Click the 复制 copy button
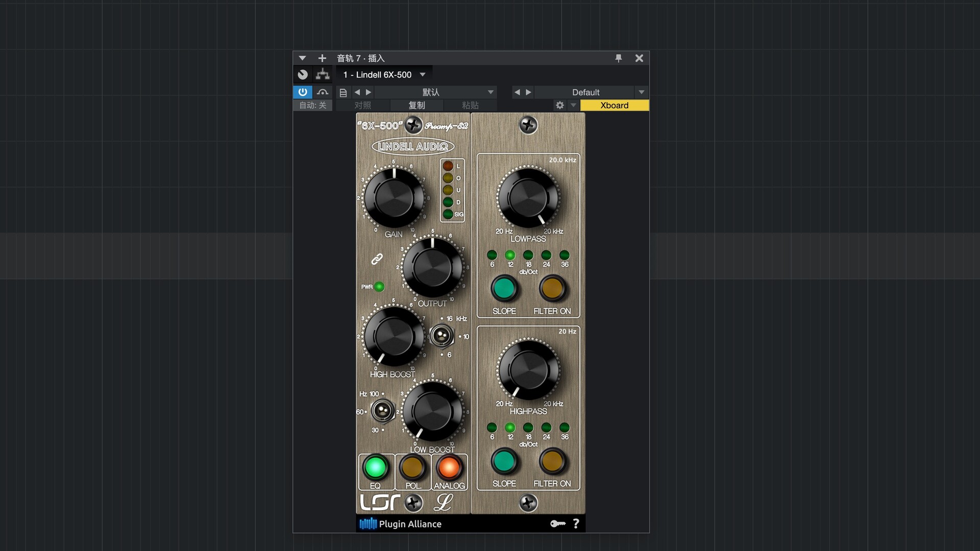 416,105
